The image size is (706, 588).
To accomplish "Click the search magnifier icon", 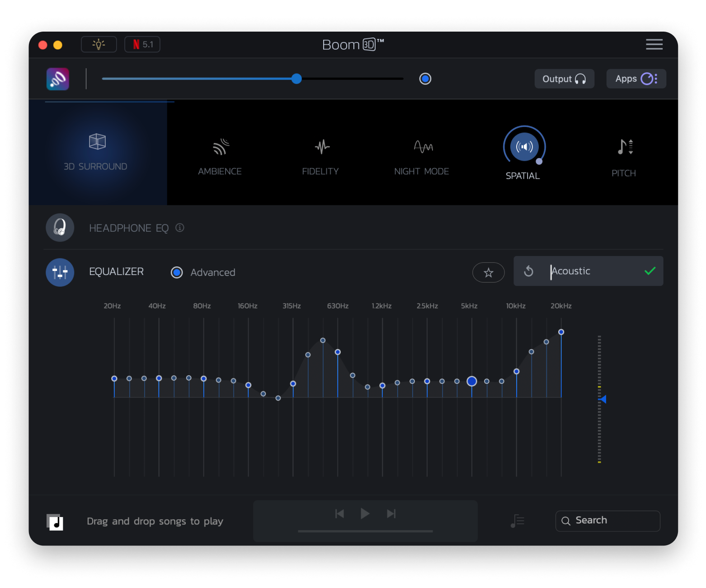I will [x=565, y=521].
